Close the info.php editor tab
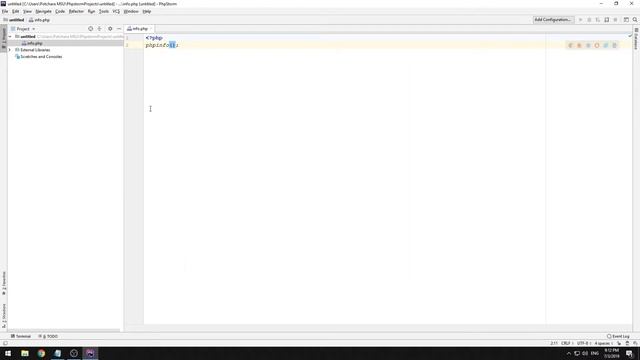640x360 pixels. click(151, 29)
